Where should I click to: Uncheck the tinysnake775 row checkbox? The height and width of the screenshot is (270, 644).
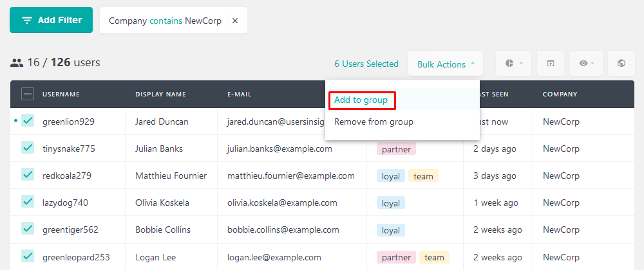click(x=28, y=147)
